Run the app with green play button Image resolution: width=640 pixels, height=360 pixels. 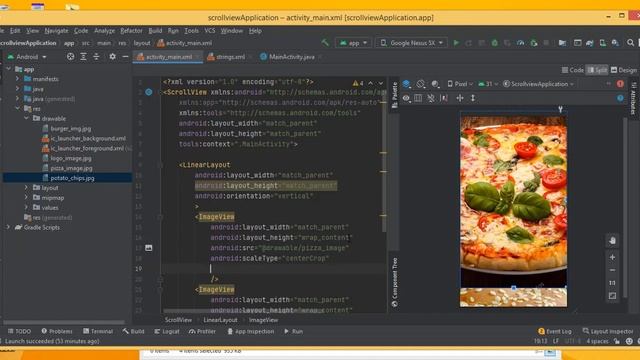coord(456,42)
